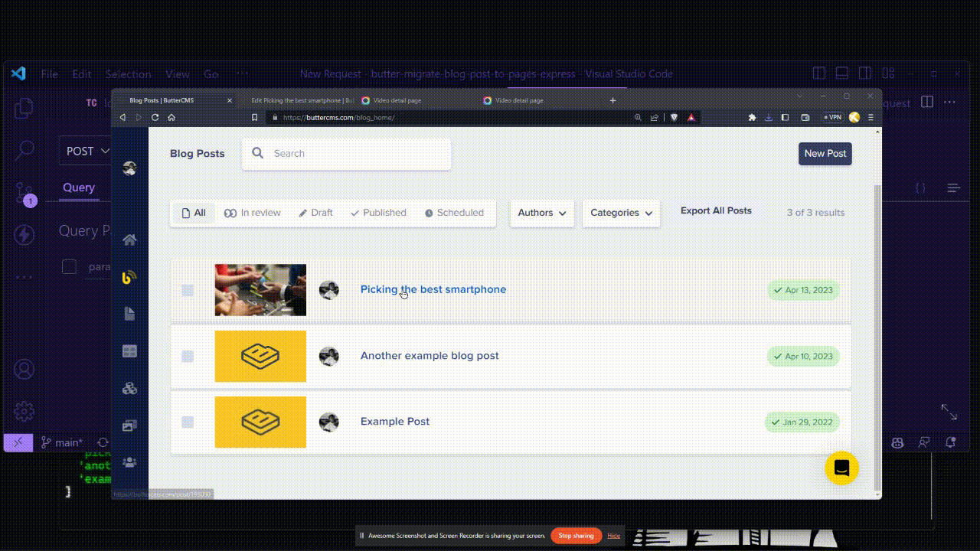Open VS Code File menu

pyautogui.click(x=50, y=74)
